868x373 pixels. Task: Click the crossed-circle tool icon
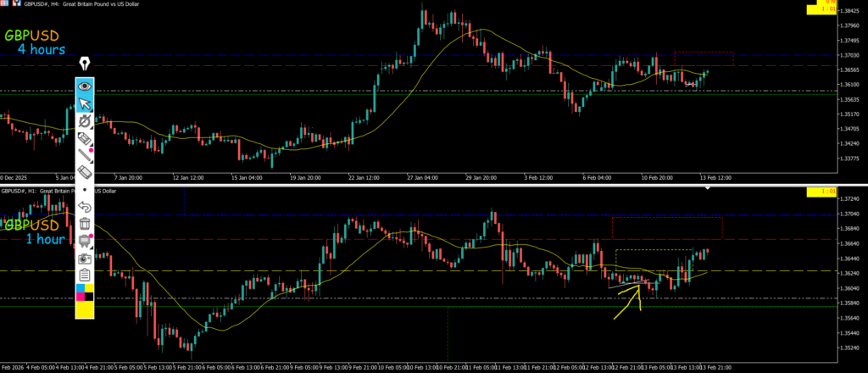coord(85,121)
